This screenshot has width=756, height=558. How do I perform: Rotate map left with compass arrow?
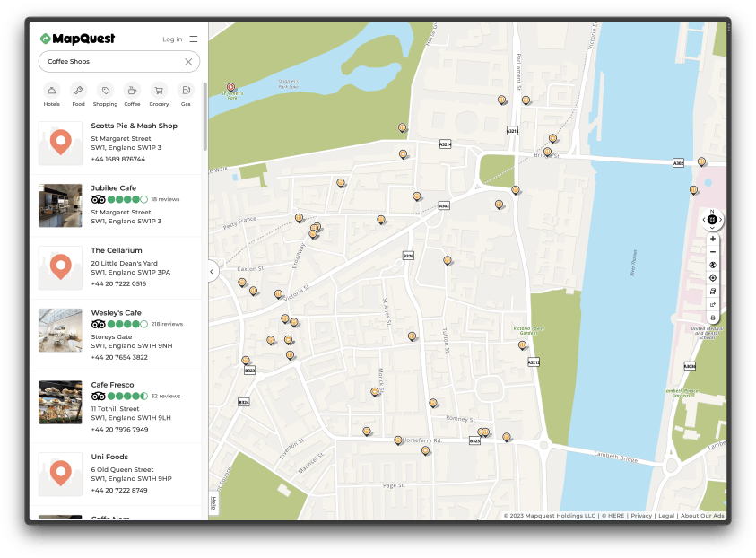point(704,220)
